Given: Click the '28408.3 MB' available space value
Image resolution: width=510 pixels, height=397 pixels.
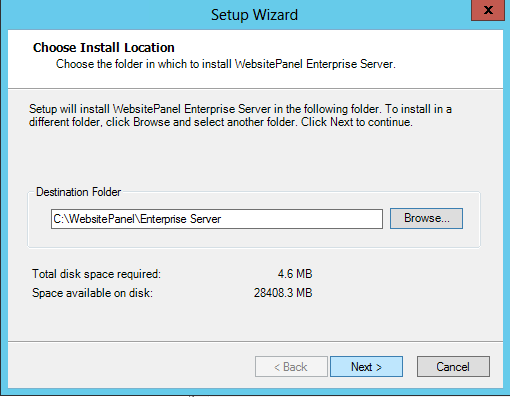Looking at the screenshot, I should 283,293.
